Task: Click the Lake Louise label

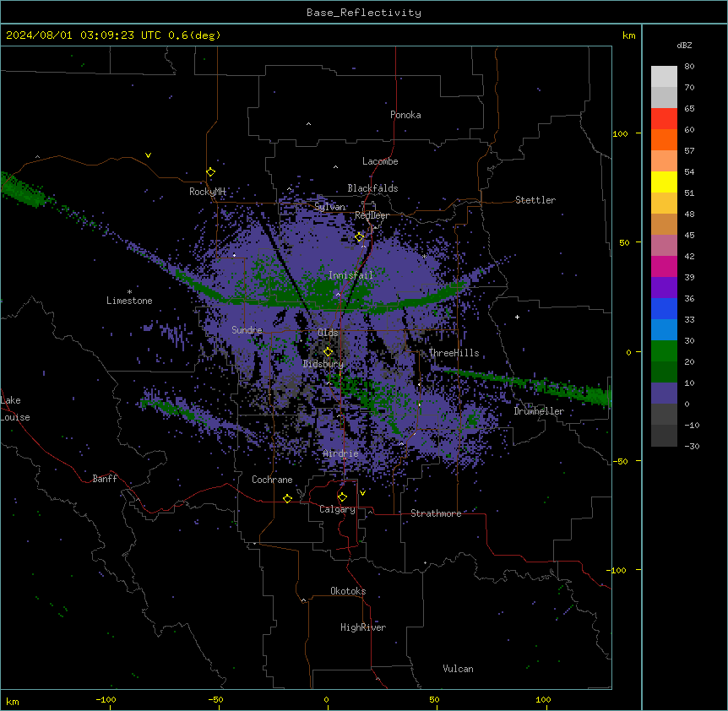Action: (x=15, y=409)
